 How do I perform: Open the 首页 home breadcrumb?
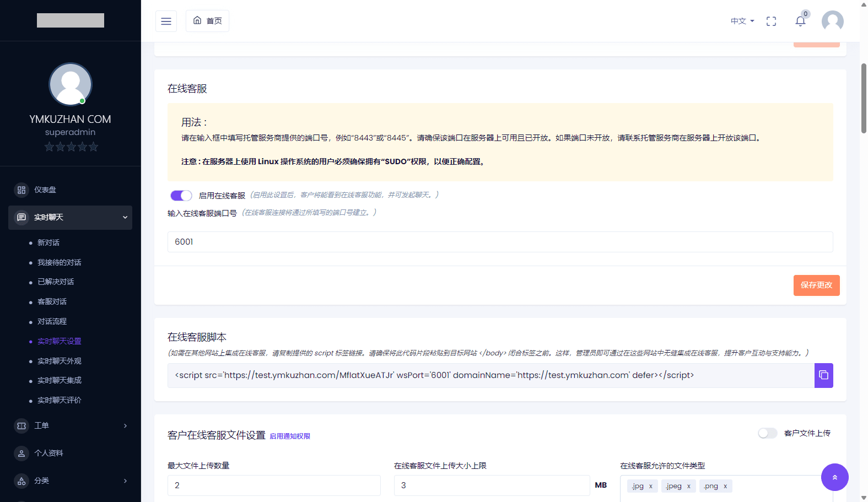(207, 21)
